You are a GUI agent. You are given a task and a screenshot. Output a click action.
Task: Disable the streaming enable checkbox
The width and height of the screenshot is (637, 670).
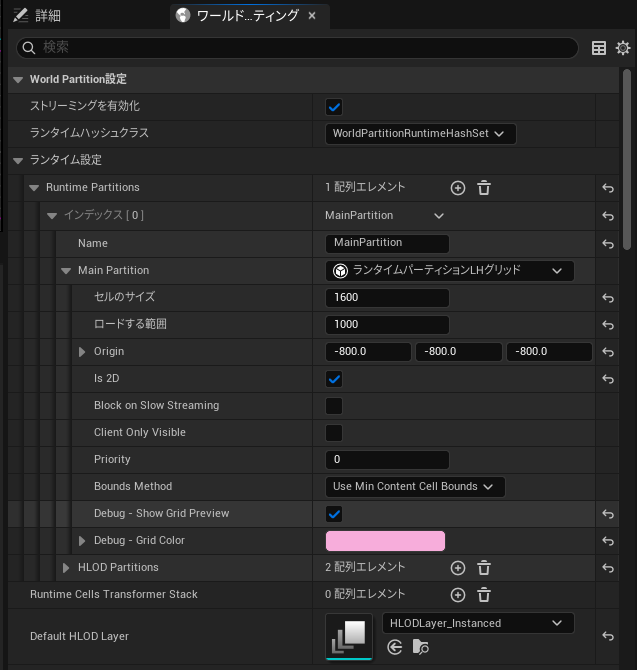334,107
